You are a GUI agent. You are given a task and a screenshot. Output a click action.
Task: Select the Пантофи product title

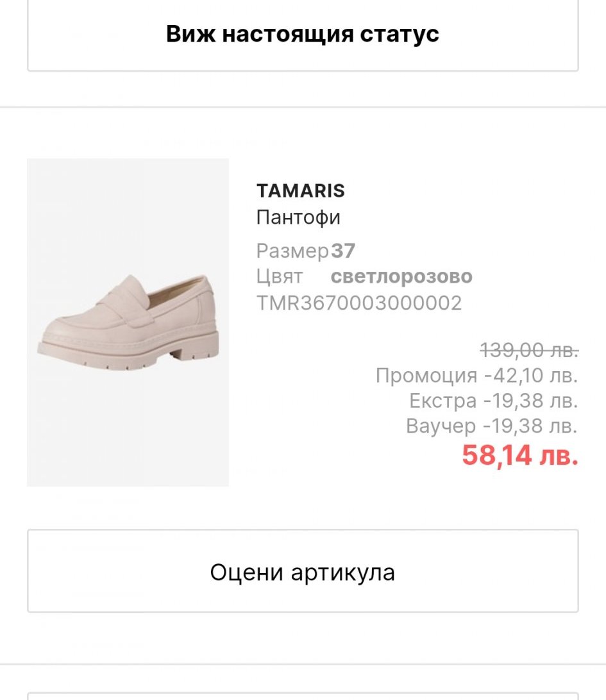click(x=298, y=217)
